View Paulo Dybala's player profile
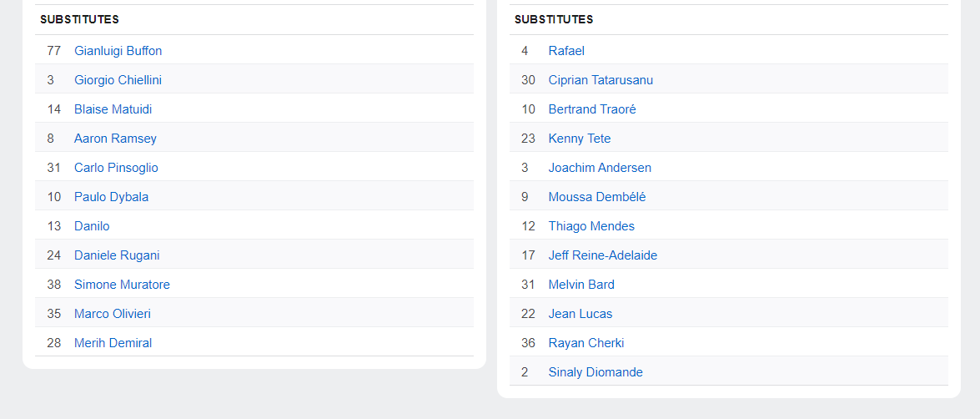Image resolution: width=980 pixels, height=419 pixels. tap(111, 197)
